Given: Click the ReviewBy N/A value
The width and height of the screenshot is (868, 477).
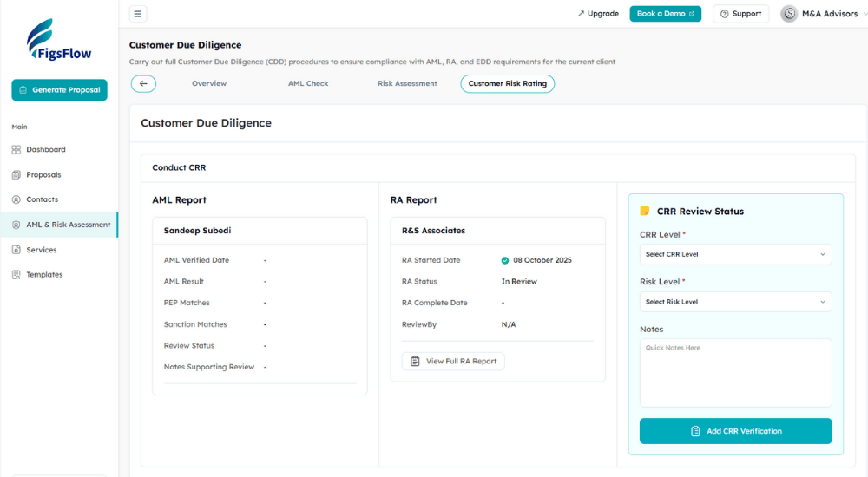Looking at the screenshot, I should point(509,325).
